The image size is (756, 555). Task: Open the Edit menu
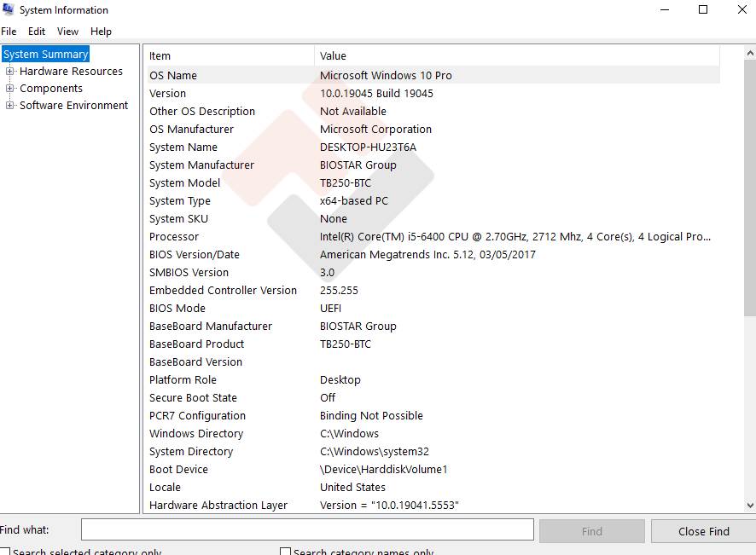click(x=37, y=32)
